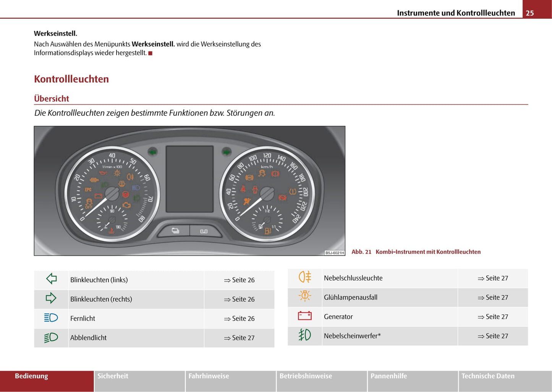552x392 pixels.
Task: Click the left turn signal icon in table
Action: pos(51,279)
